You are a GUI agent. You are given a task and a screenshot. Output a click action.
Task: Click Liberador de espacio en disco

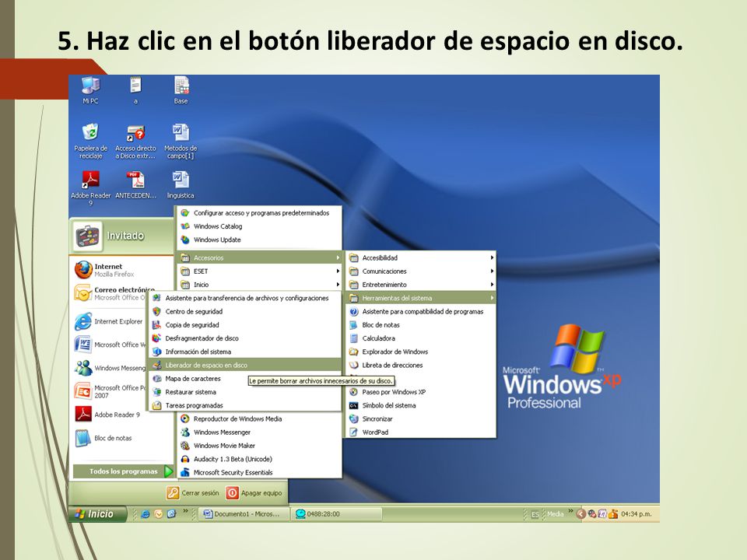(246, 366)
